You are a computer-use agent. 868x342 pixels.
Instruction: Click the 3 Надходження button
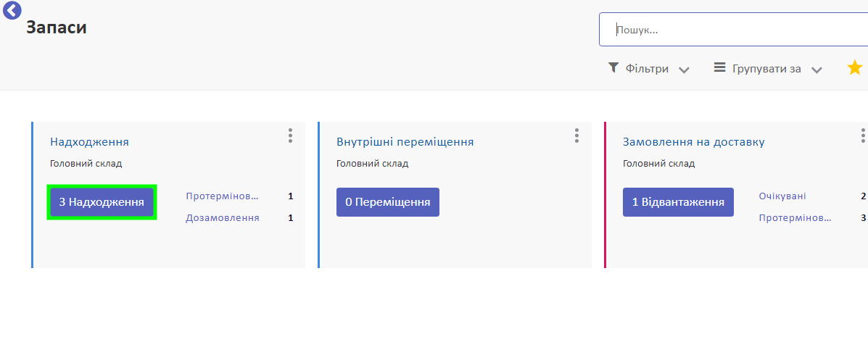pos(102,202)
